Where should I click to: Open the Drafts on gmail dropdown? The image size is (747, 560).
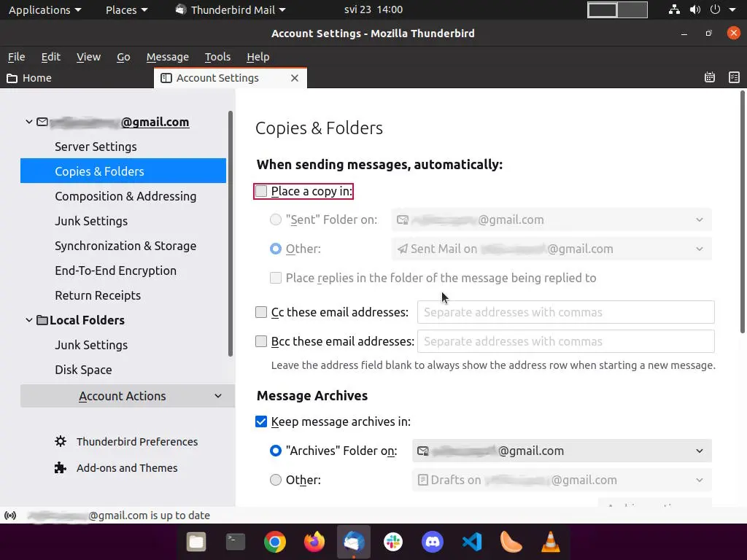click(x=562, y=480)
